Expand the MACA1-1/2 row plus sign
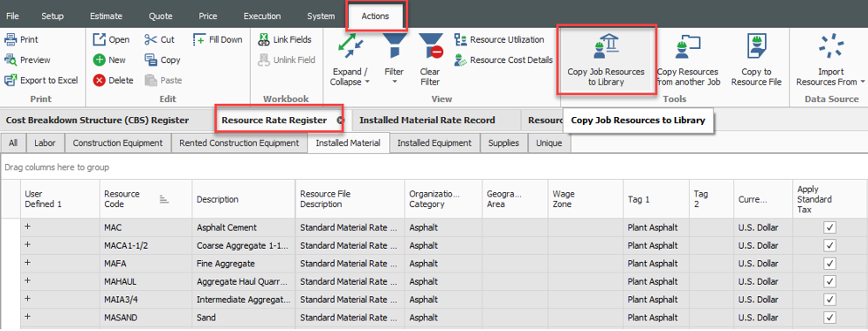Image resolution: width=868 pixels, height=331 pixels. [x=28, y=245]
